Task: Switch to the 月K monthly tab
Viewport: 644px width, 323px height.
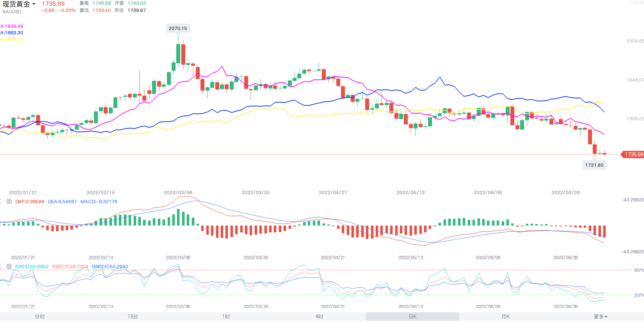Action: point(506,317)
